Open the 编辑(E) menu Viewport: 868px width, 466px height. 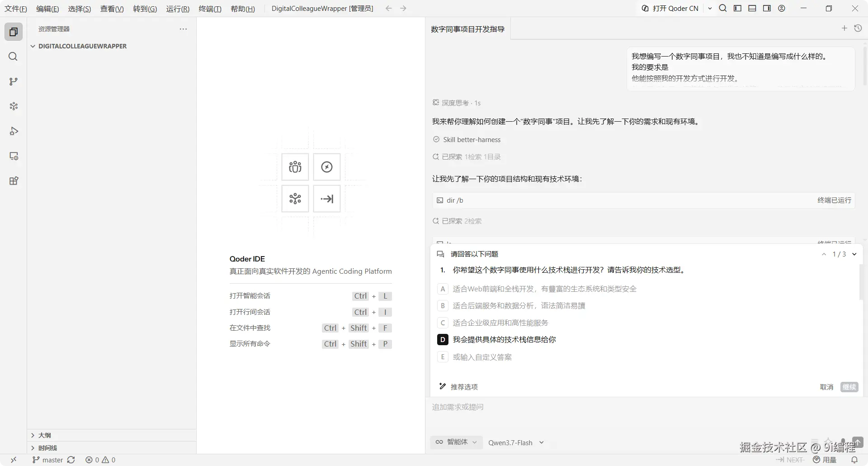pyautogui.click(x=47, y=9)
